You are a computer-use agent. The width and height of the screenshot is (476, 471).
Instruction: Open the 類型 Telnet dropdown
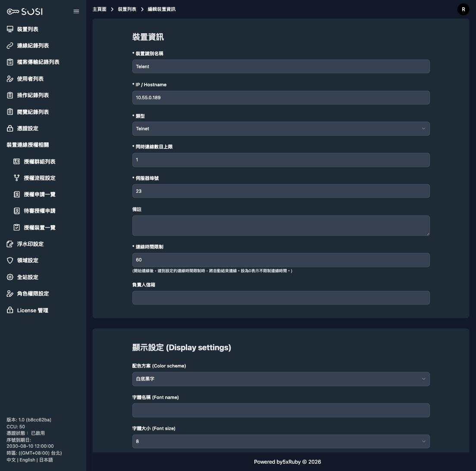pyautogui.click(x=281, y=129)
